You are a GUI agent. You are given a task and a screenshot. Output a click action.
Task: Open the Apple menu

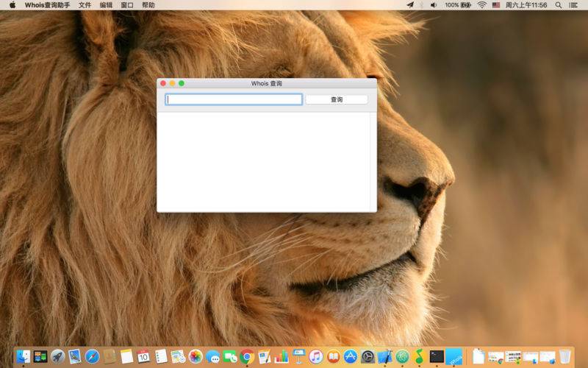tap(12, 5)
